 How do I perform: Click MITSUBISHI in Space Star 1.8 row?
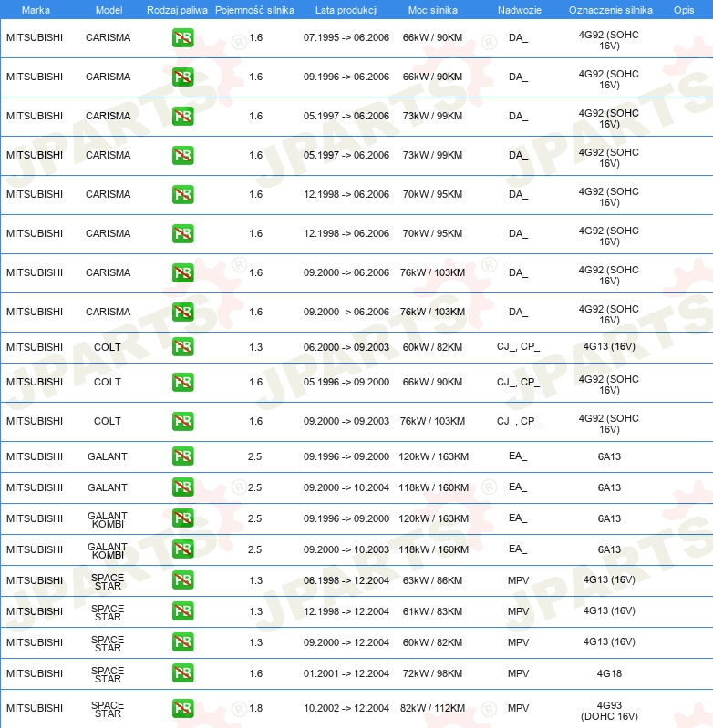tap(35, 708)
